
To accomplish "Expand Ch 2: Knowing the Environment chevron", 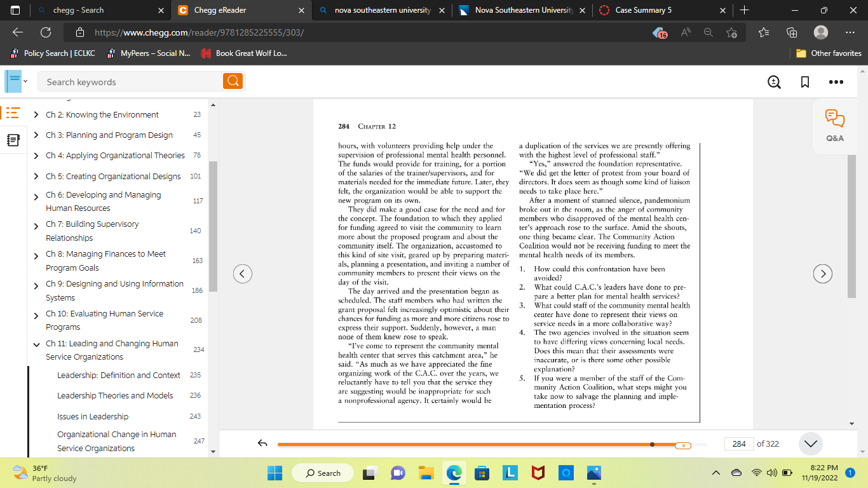I will [x=37, y=115].
